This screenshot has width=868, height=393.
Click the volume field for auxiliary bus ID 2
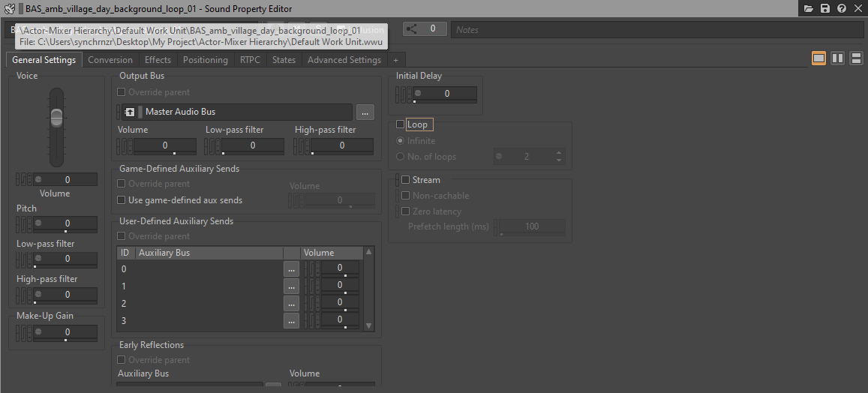340,303
